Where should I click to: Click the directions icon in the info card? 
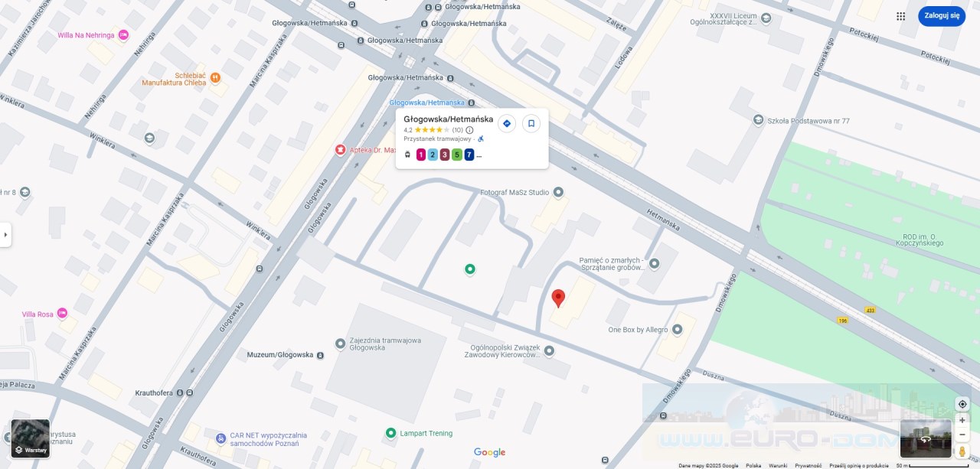point(506,123)
